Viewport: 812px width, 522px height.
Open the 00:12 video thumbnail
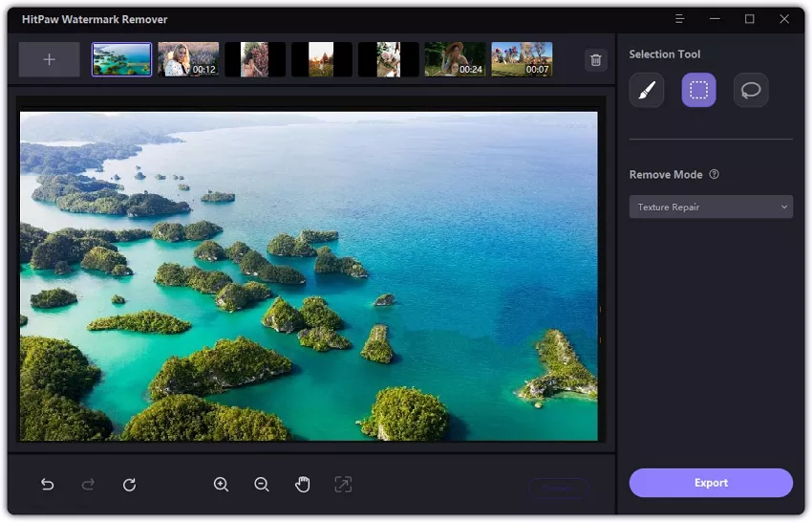click(188, 59)
